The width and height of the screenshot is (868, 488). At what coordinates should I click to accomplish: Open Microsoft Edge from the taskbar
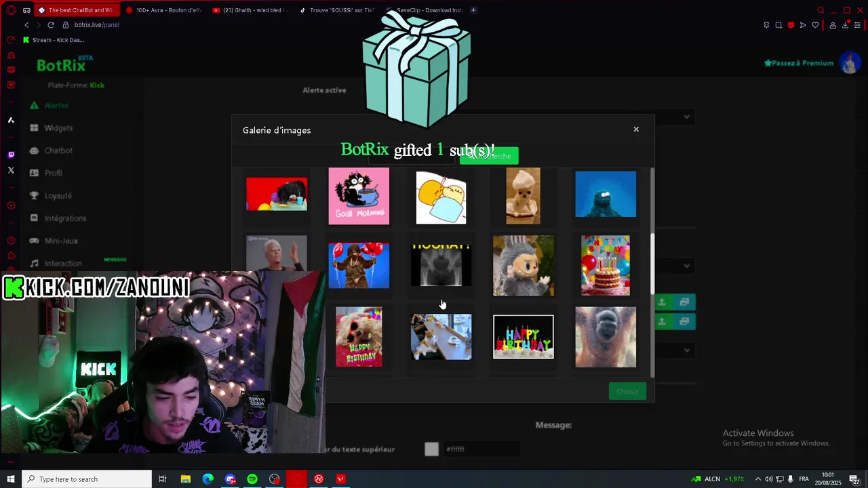tap(208, 479)
